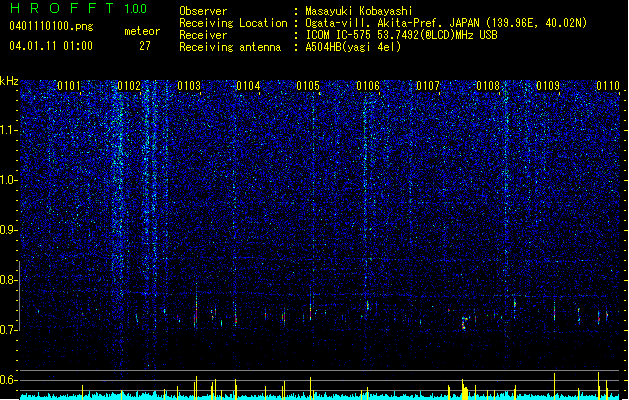This screenshot has width=629, height=400.
Task: Click the receiving location Ogata-vill. Akita-Pref. text
Action: [x=446, y=23]
